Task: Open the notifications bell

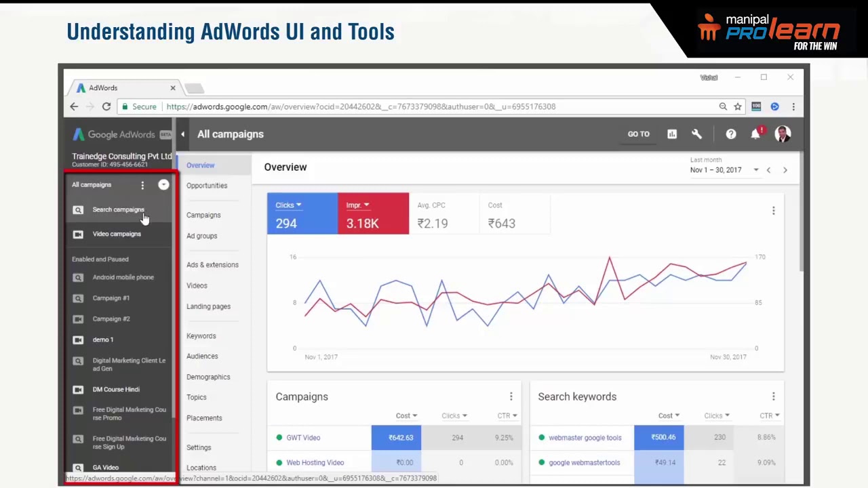Action: pyautogui.click(x=755, y=134)
